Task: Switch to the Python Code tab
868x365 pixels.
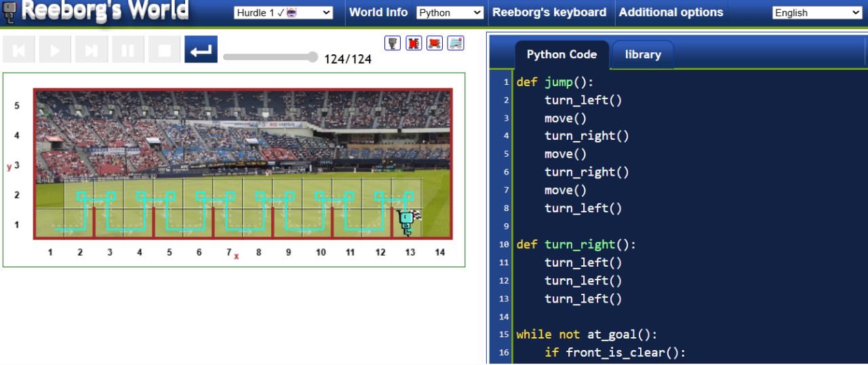Action: click(561, 55)
